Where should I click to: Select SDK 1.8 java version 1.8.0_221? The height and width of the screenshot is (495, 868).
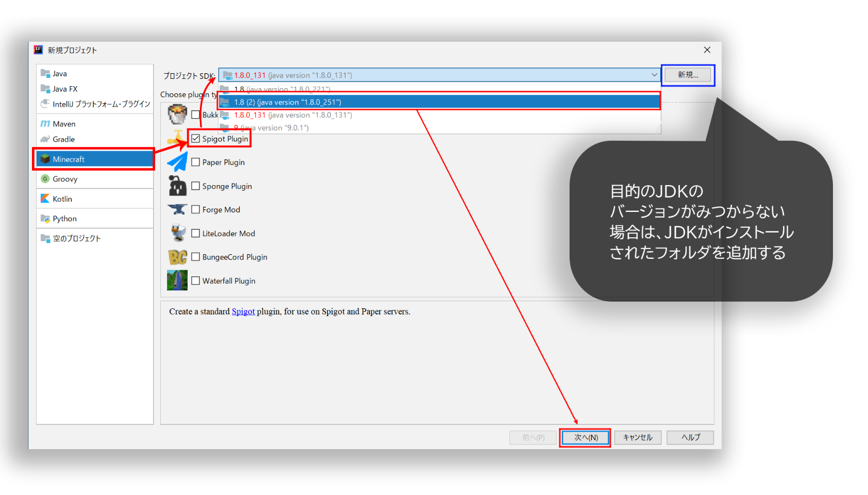(x=439, y=89)
